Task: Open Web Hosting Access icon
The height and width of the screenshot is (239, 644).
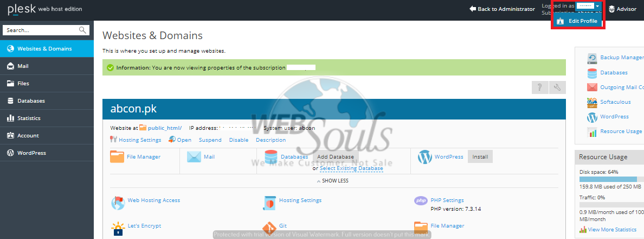Action: (x=118, y=203)
